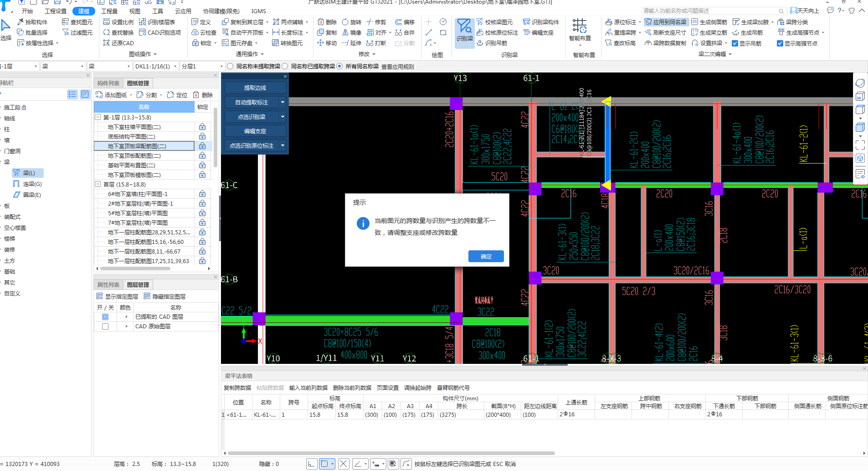Viewport: 868px width, 471px height.
Task: Click the 删除 delete tool in ribbon
Action: (327, 22)
